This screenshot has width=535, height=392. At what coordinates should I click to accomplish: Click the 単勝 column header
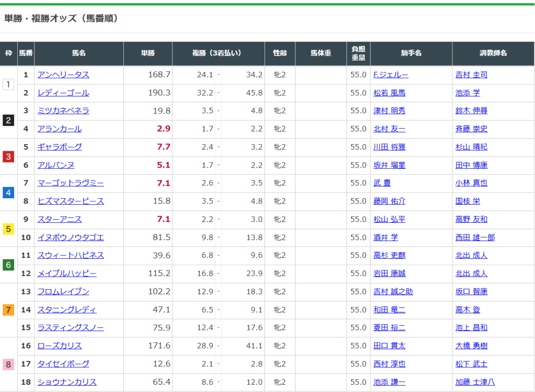(148, 53)
